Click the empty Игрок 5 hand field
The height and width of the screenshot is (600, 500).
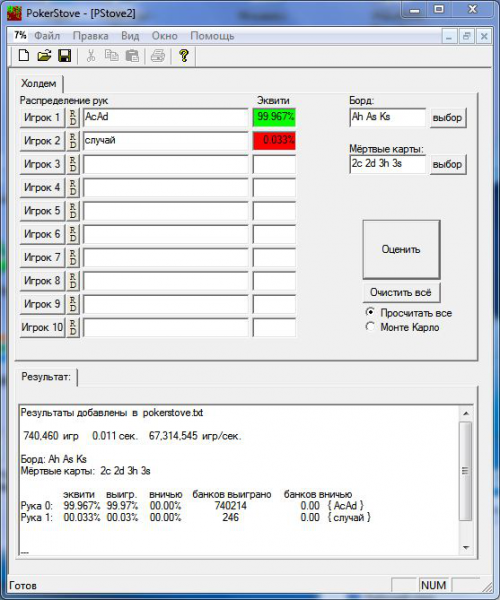165,211
